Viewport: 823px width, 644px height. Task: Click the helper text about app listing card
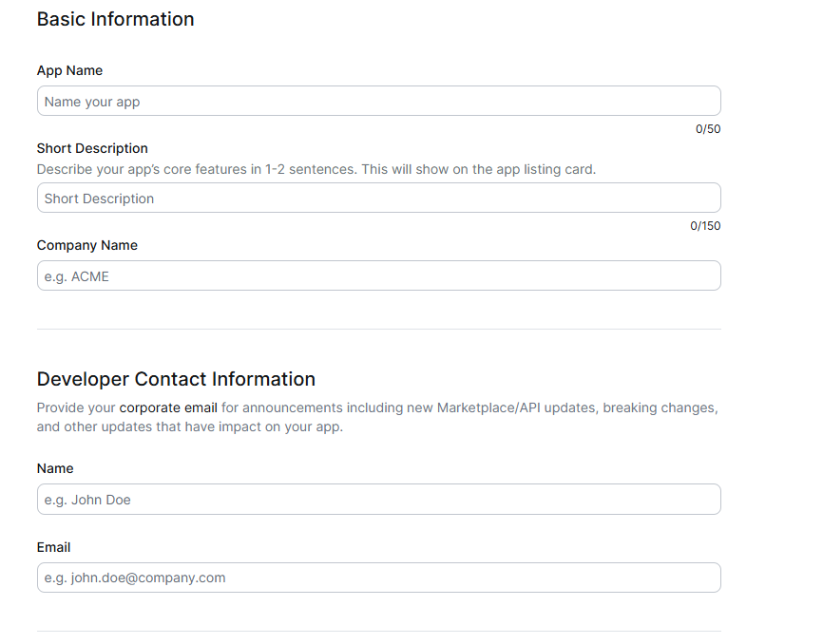[x=316, y=169]
